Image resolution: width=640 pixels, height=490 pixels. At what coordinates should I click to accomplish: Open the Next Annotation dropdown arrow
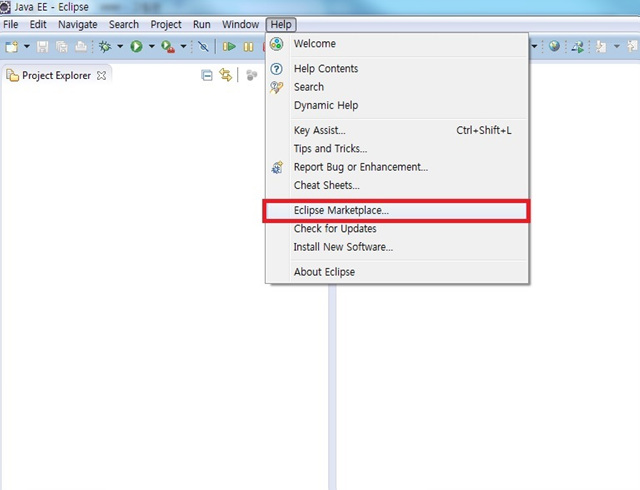tap(617, 46)
